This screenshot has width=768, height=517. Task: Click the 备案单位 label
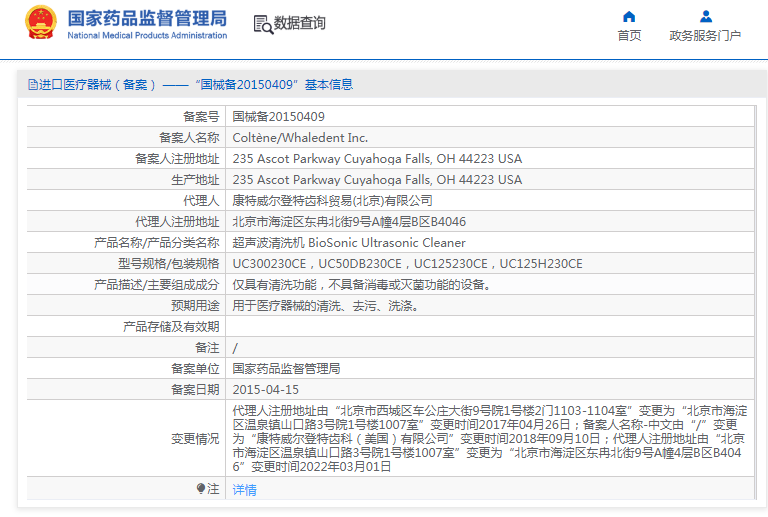click(x=195, y=369)
